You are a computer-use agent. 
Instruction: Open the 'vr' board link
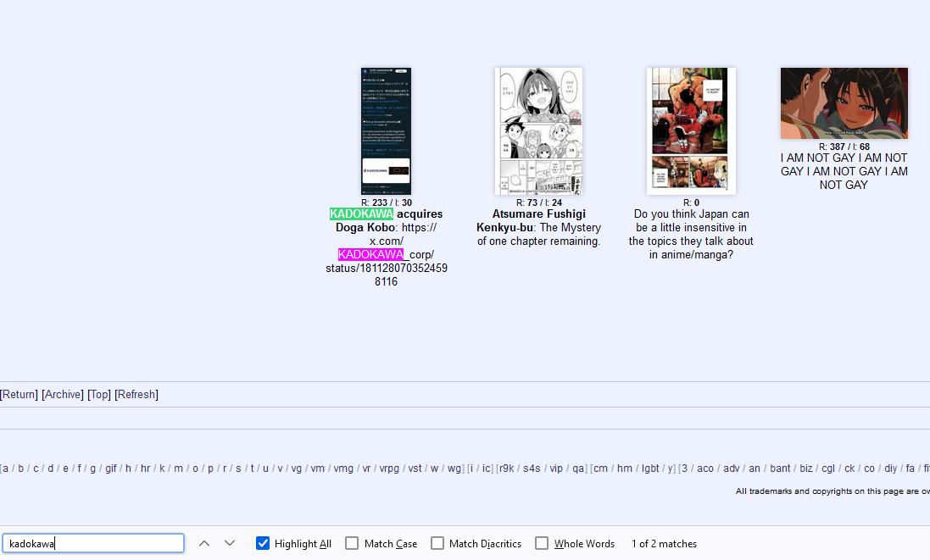point(366,469)
